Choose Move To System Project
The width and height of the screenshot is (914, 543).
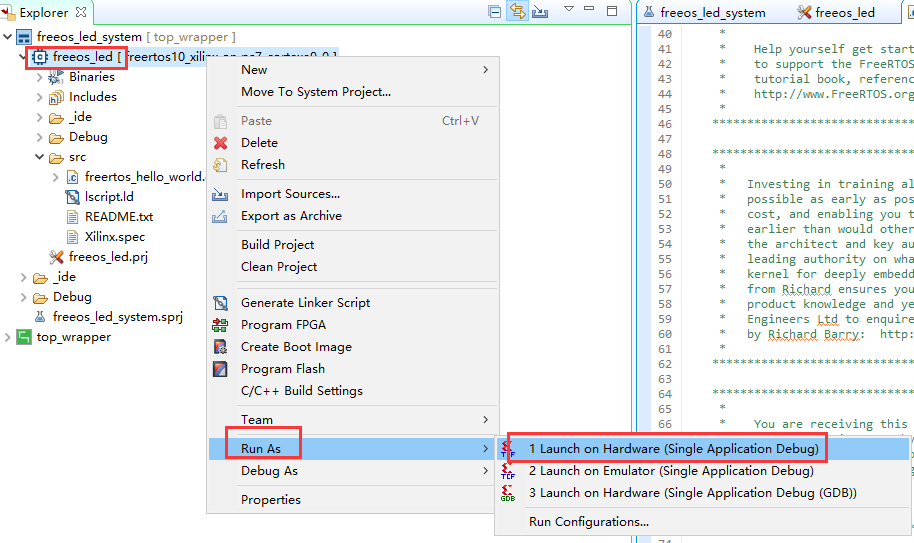pyautogui.click(x=353, y=92)
